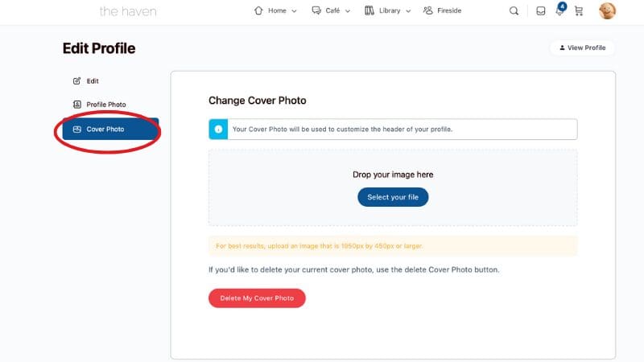Screen dimensions: 644x362
Task: Click the Select your file button
Action: point(393,197)
